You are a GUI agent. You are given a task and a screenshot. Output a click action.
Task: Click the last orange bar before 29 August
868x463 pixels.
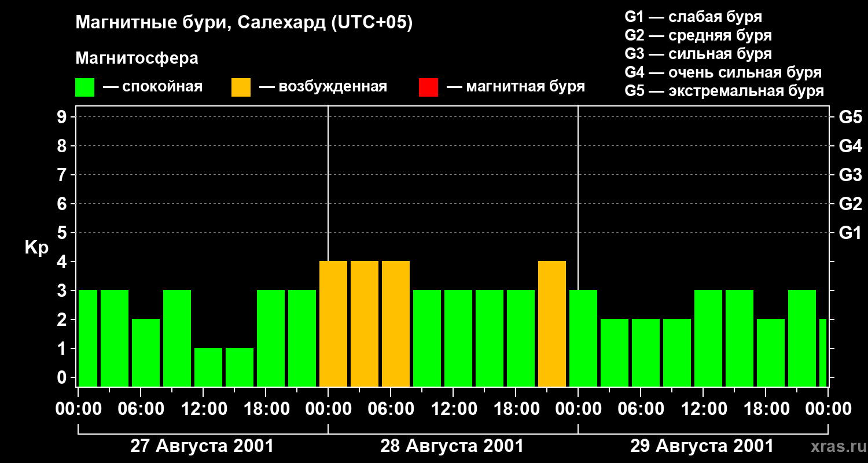pyautogui.click(x=552, y=324)
